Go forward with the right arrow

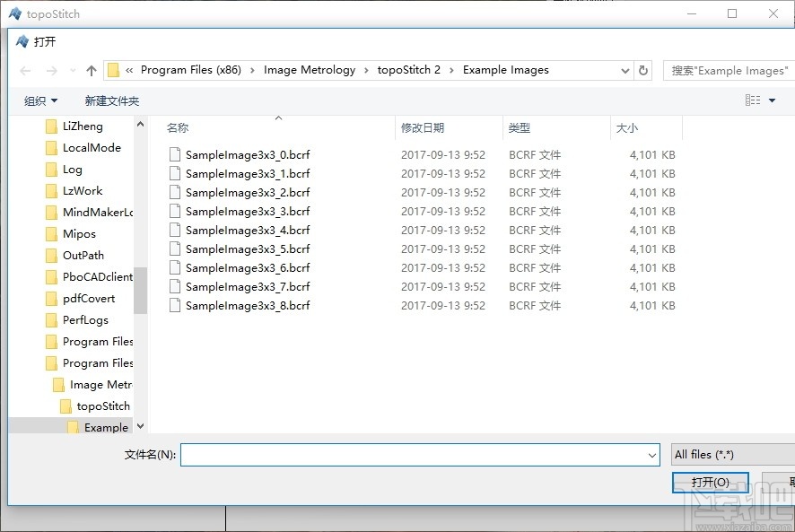tap(52, 71)
